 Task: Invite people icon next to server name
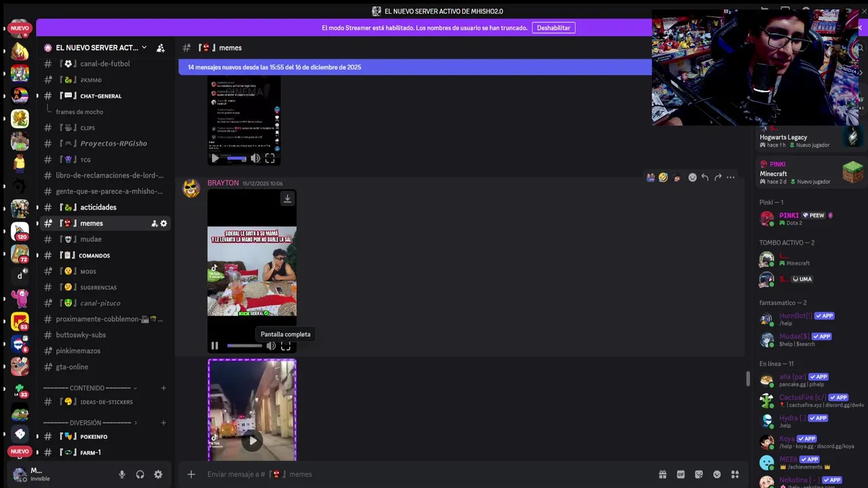click(x=161, y=48)
